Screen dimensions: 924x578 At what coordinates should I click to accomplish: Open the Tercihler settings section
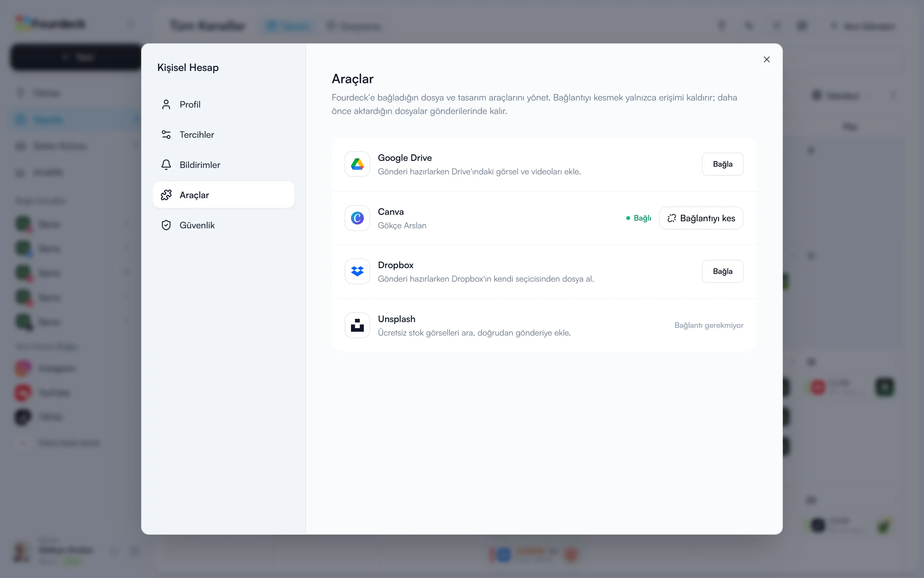pyautogui.click(x=223, y=135)
